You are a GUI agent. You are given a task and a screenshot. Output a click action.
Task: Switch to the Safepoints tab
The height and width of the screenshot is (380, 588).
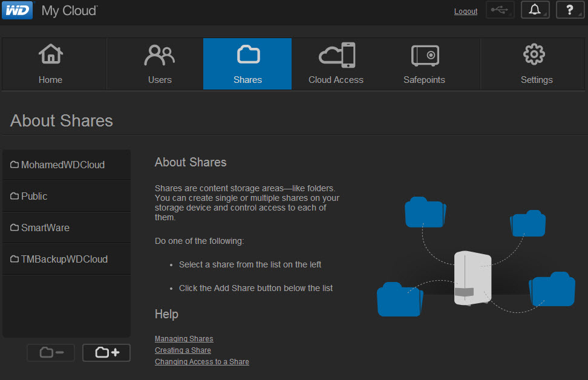tap(424, 64)
